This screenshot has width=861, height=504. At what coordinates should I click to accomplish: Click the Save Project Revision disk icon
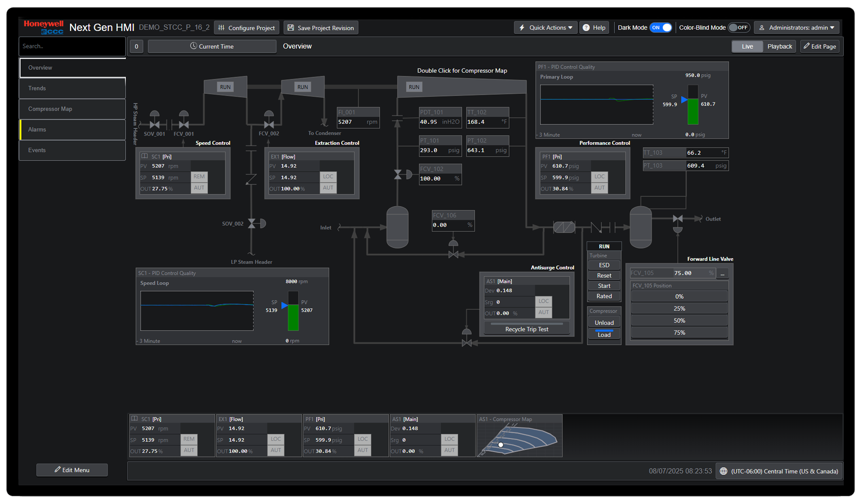(x=291, y=27)
